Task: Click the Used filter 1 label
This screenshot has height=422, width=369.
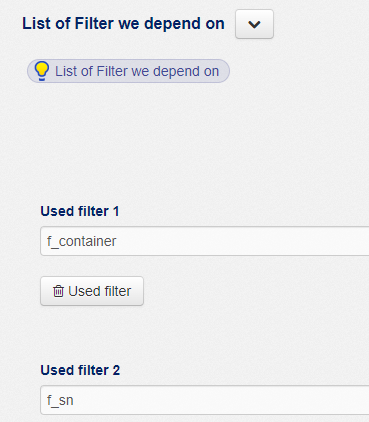Action: 80,211
